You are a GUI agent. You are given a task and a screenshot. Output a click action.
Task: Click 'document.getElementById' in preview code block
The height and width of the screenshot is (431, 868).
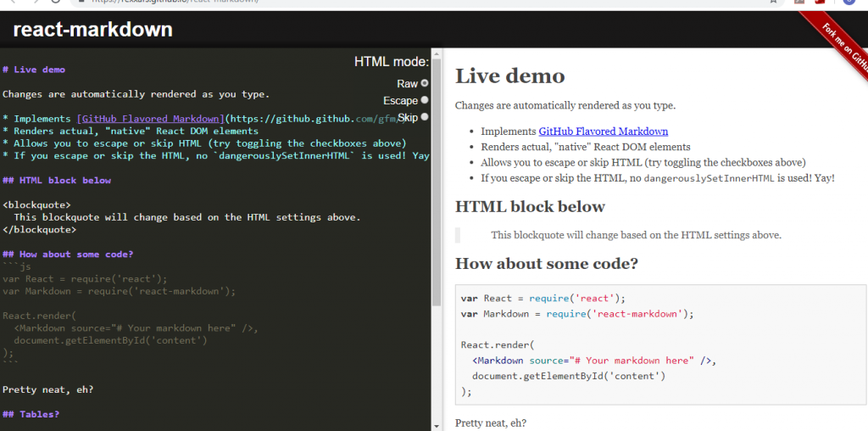point(569,376)
